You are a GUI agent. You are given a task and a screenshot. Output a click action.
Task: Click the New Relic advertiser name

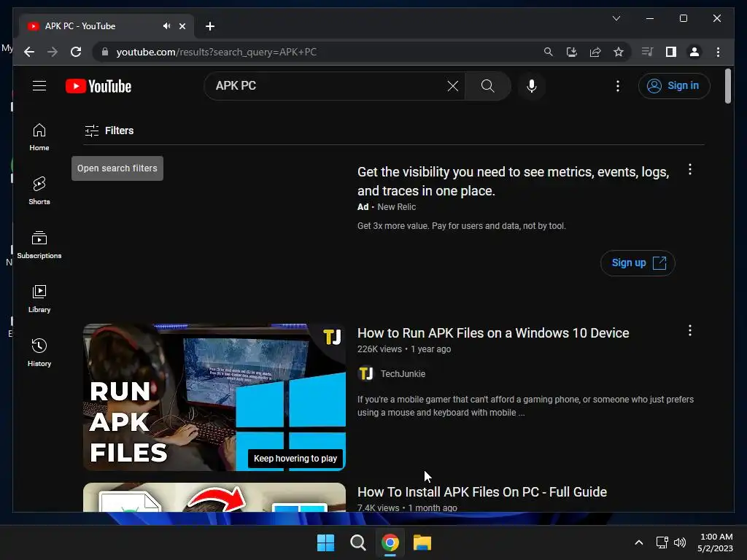click(396, 207)
